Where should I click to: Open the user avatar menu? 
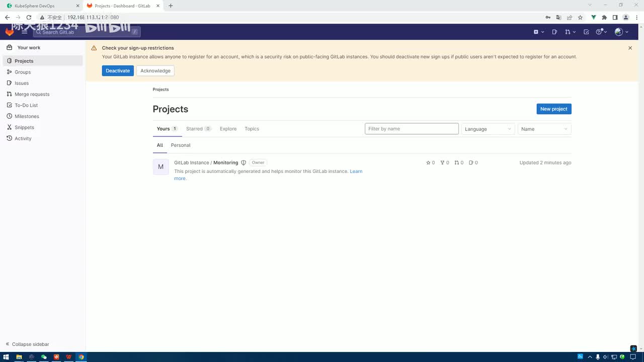[x=621, y=32]
